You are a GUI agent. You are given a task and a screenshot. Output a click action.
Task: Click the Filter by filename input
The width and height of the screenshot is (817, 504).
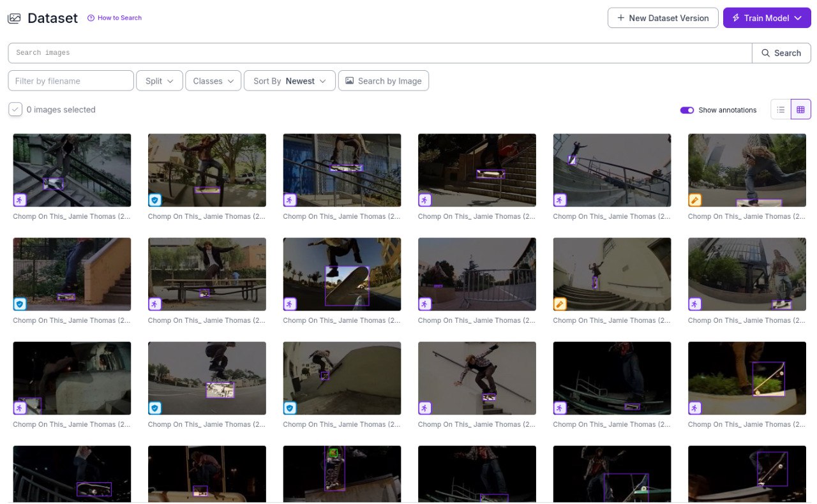[71, 81]
